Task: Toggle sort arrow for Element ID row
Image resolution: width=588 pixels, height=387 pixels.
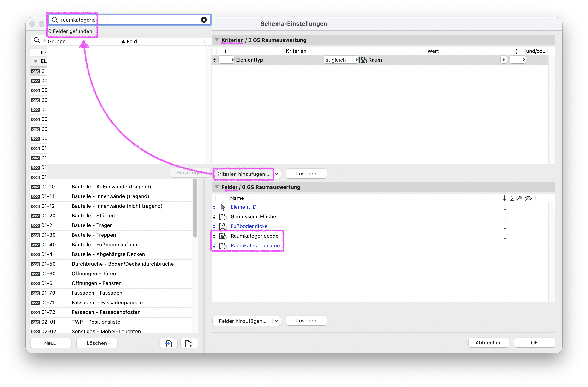Action: coord(505,207)
